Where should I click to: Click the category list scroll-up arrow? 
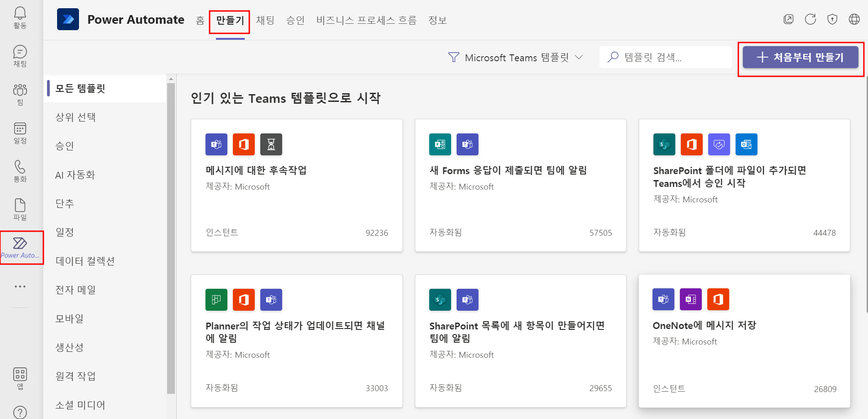pos(171,79)
